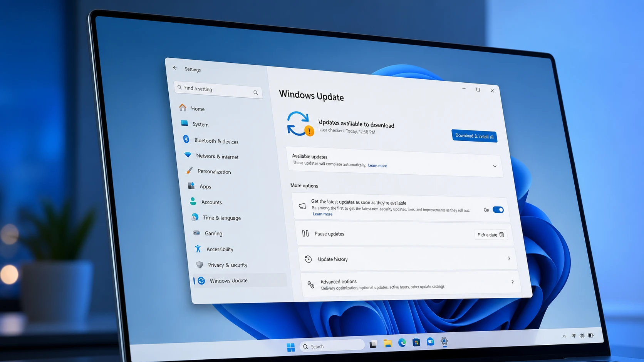Click Last checked: Today, 12:58 PM text

(x=347, y=131)
